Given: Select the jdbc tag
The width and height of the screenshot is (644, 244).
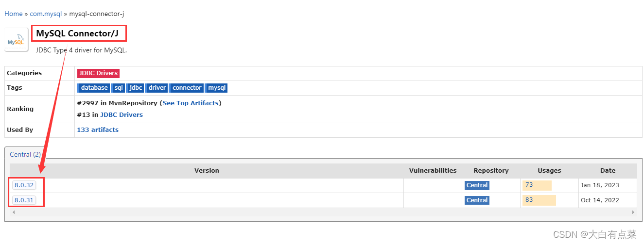Looking at the screenshot, I should point(136,88).
